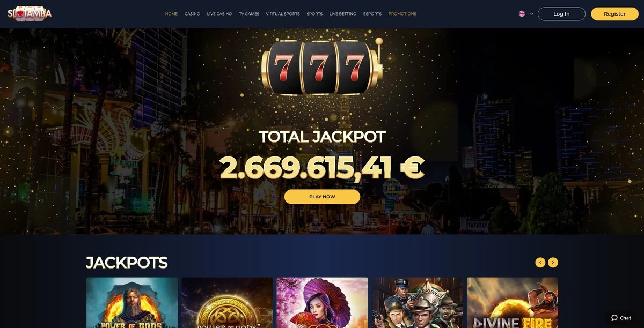This screenshot has width=644, height=328.
Task: Open the Chat support widget
Action: point(621,318)
